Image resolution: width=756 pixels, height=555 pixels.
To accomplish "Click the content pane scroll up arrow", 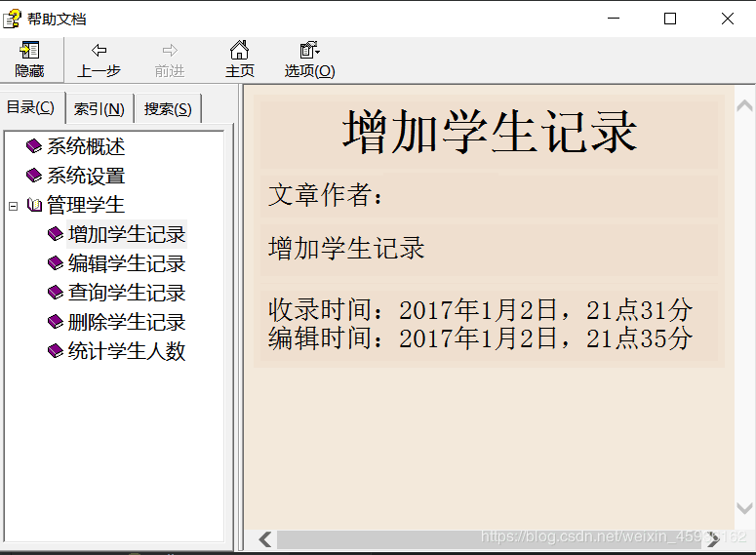I will pos(744,106).
